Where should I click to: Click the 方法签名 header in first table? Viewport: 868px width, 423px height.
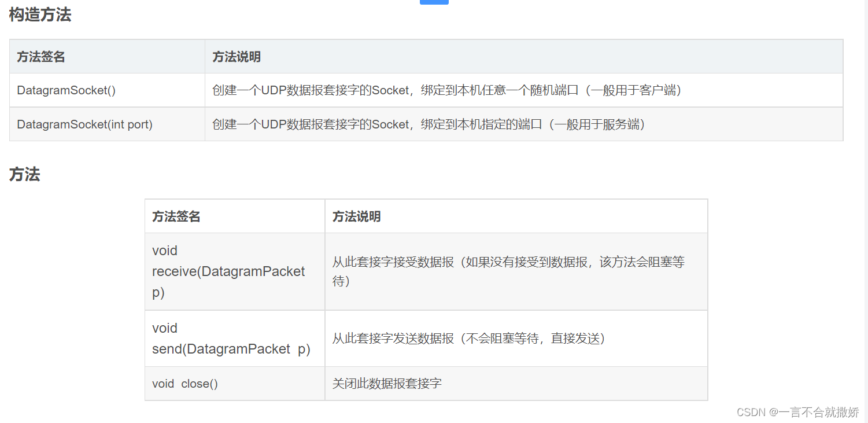(41, 57)
